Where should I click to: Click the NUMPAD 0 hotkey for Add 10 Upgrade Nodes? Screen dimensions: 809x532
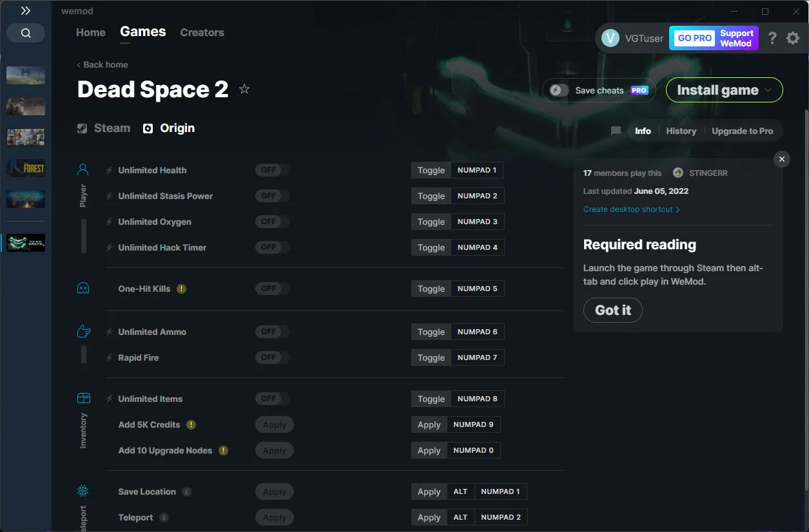[474, 450]
